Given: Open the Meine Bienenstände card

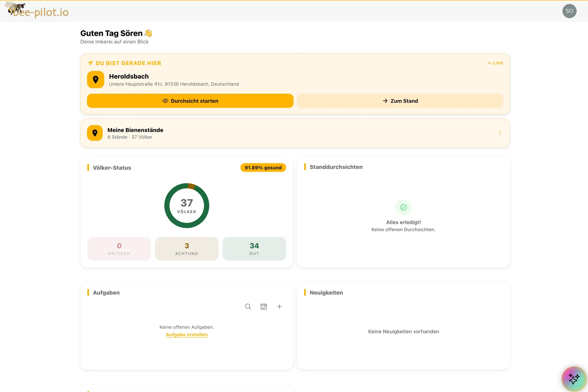Looking at the screenshot, I should tap(295, 133).
